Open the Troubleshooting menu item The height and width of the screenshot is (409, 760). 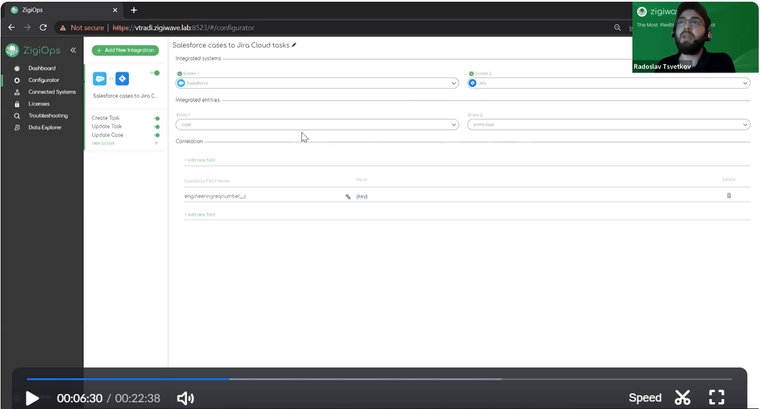(48, 116)
